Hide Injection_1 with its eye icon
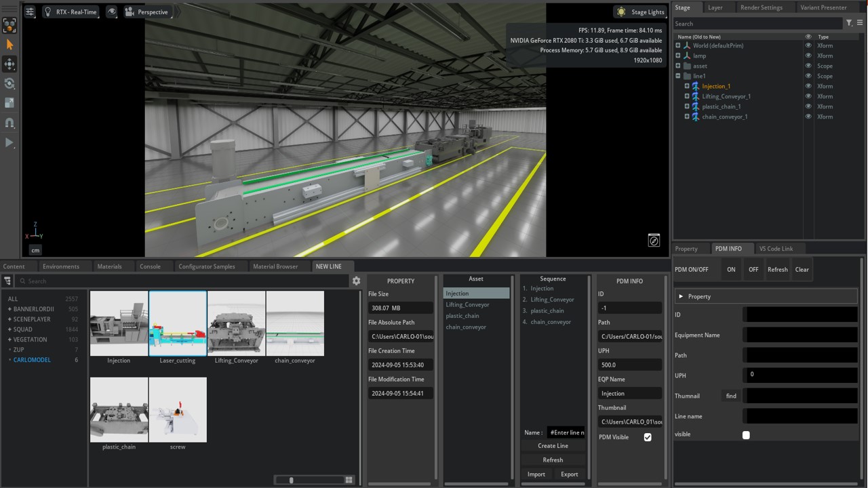Viewport: 868px width, 488px height. point(808,86)
